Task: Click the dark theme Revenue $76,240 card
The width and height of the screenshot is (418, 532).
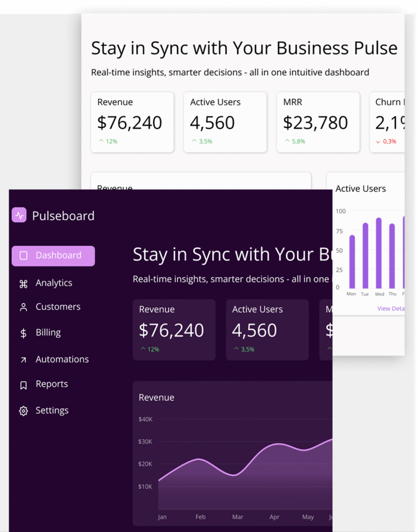Action: [x=174, y=329]
